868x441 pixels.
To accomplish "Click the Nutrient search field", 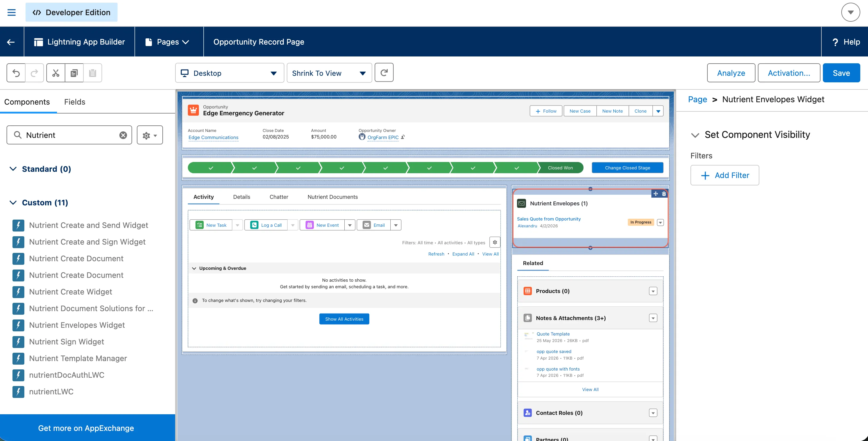I will [x=69, y=135].
